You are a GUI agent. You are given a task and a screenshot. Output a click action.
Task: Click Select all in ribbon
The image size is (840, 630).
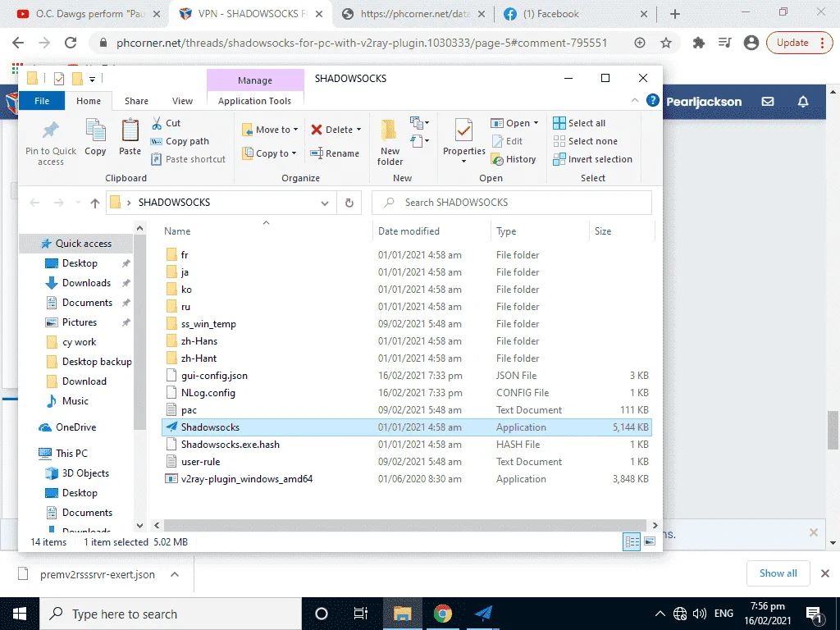[579, 123]
